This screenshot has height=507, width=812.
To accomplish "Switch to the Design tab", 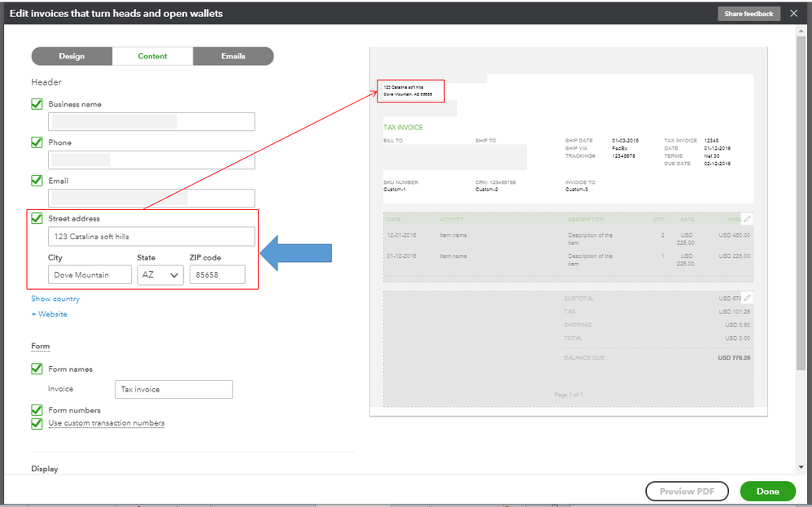I will 72,56.
